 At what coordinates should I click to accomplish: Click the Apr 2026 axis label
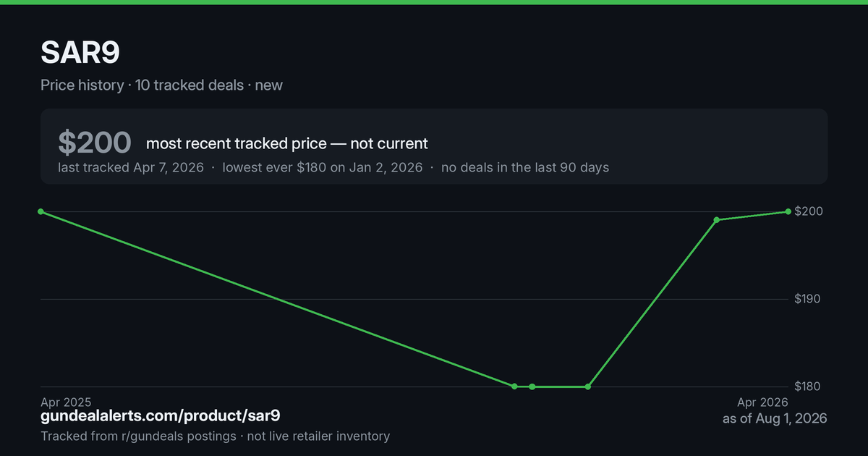click(x=762, y=402)
